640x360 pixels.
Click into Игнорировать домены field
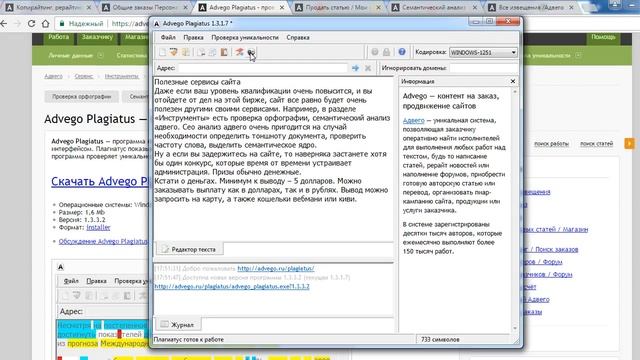(x=483, y=68)
